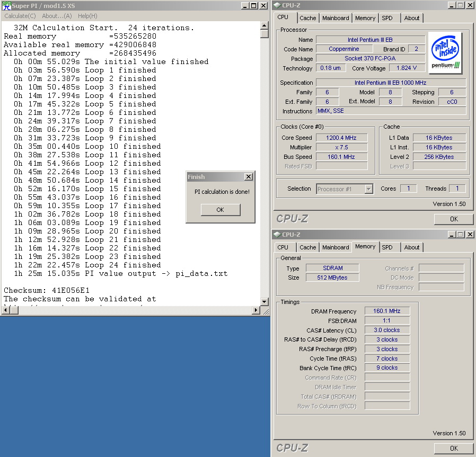
Task: Click the Super PI vertical scrollbar thumb
Action: [x=264, y=34]
